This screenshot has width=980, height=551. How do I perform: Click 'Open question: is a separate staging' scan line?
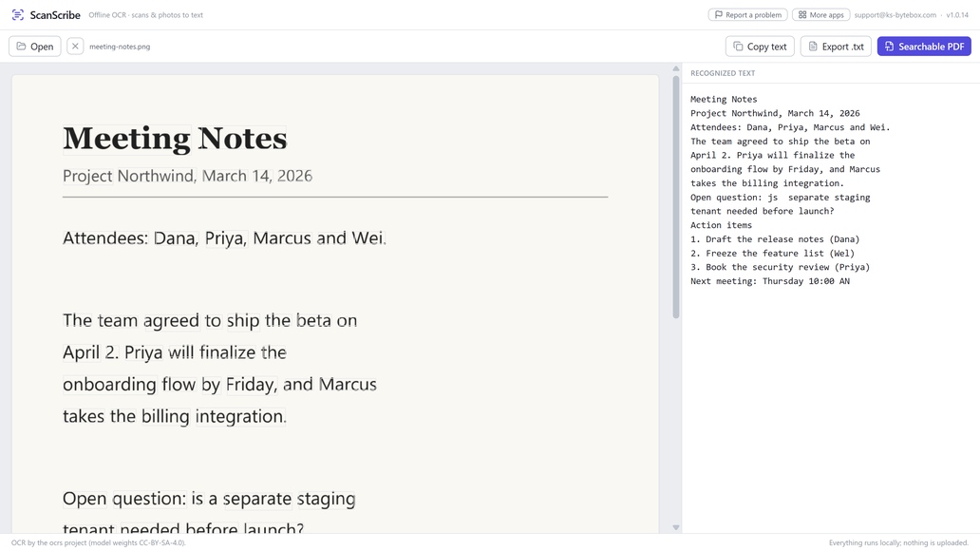209,499
